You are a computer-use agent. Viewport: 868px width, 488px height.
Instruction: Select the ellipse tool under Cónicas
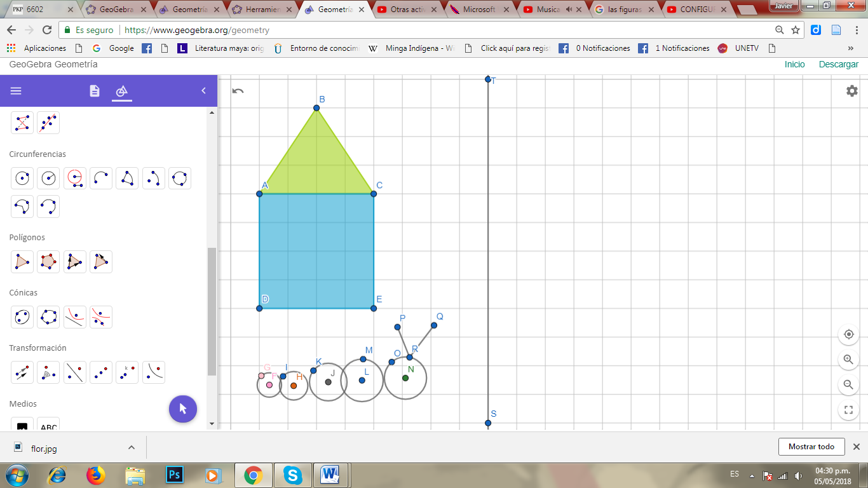22,317
